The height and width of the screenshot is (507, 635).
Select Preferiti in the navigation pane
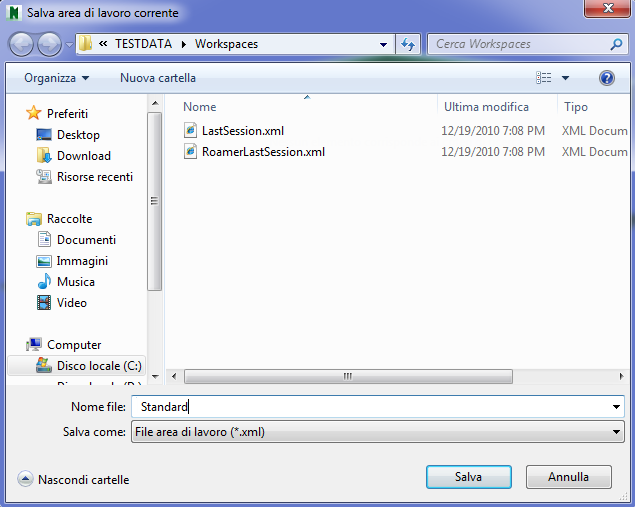68,114
